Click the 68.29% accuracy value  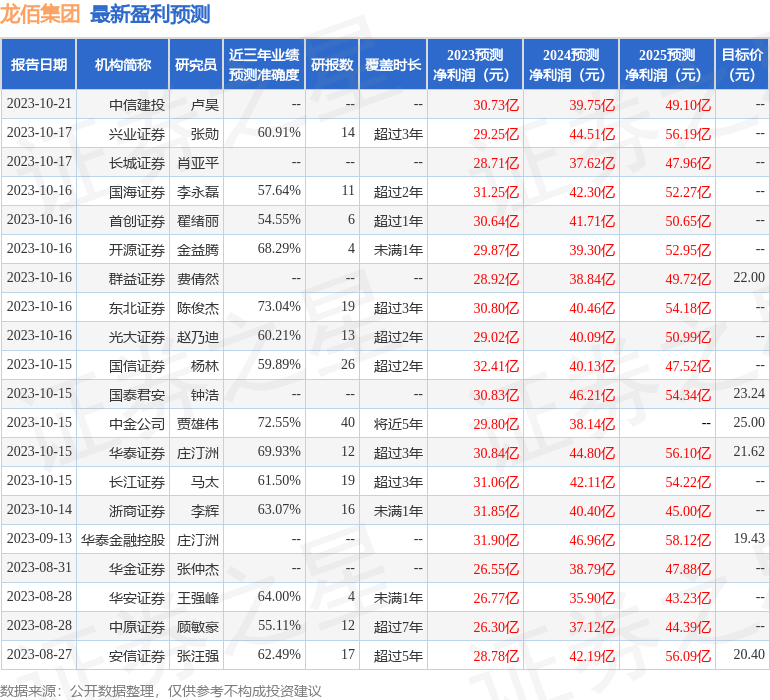click(x=279, y=249)
